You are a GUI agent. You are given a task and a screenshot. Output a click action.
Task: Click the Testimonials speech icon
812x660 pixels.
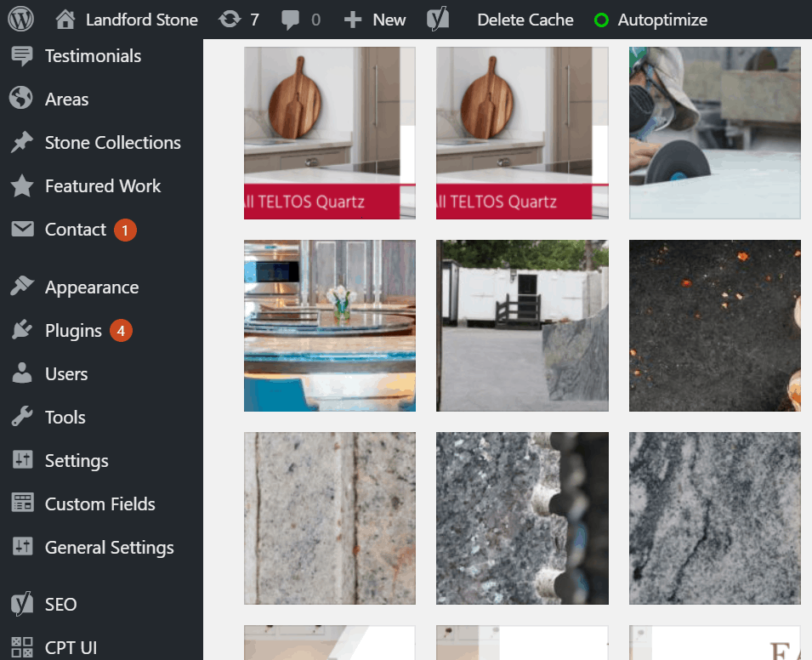coord(22,56)
